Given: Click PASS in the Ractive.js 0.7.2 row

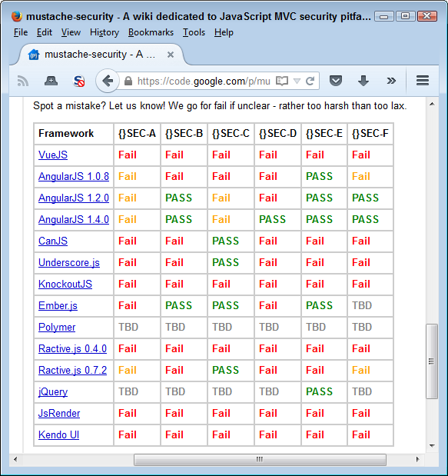Looking at the screenshot, I should 225,370.
